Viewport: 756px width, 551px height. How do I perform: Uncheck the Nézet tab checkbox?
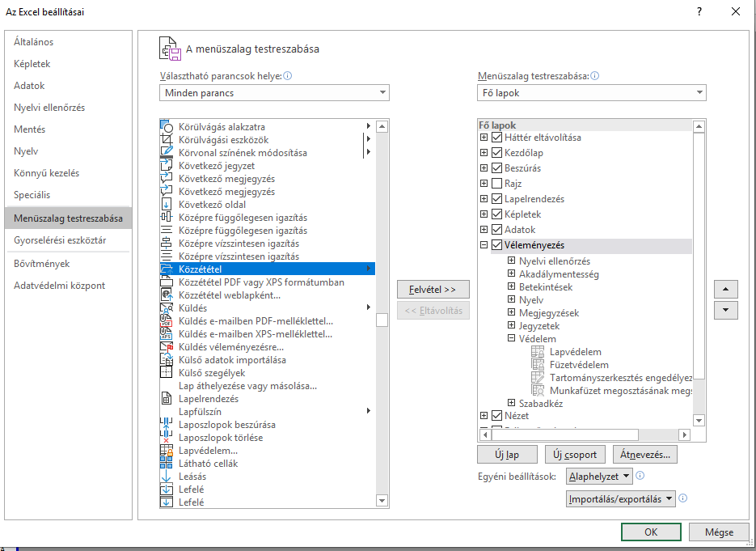pyautogui.click(x=497, y=415)
